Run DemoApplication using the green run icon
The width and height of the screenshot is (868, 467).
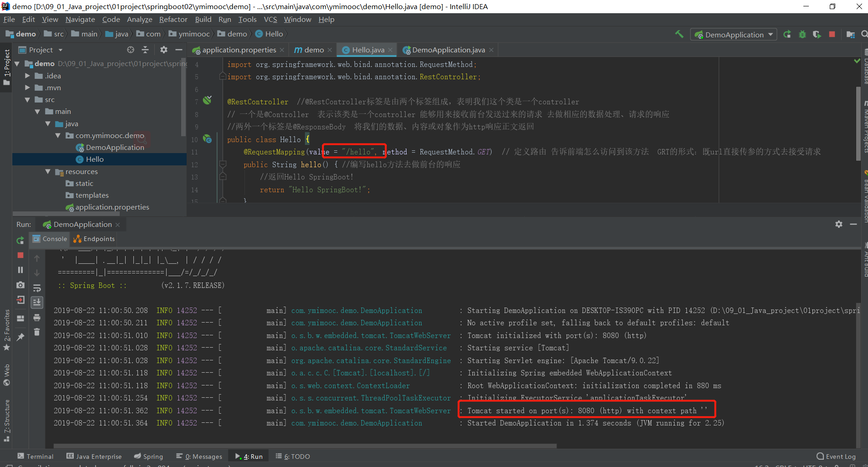tap(787, 34)
